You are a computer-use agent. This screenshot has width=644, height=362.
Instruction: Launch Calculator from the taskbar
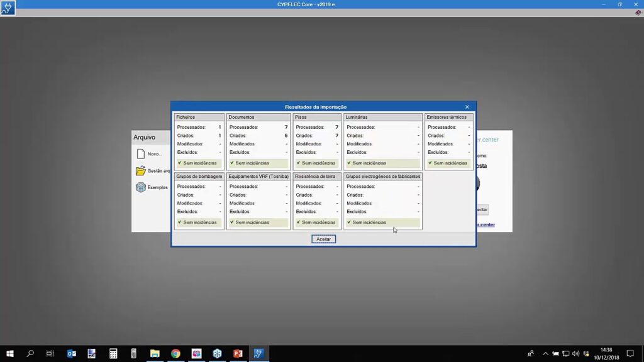113,354
